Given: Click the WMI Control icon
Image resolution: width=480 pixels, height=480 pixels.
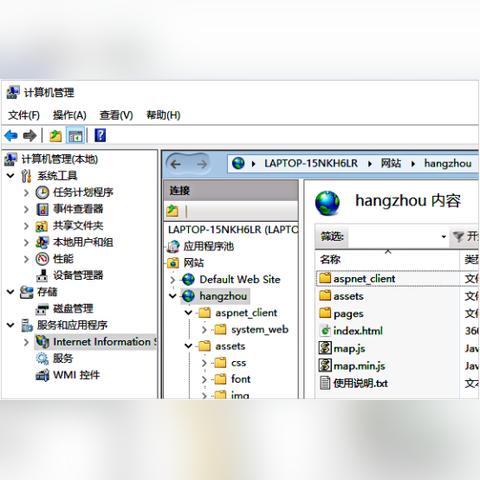Looking at the screenshot, I should click(42, 375).
